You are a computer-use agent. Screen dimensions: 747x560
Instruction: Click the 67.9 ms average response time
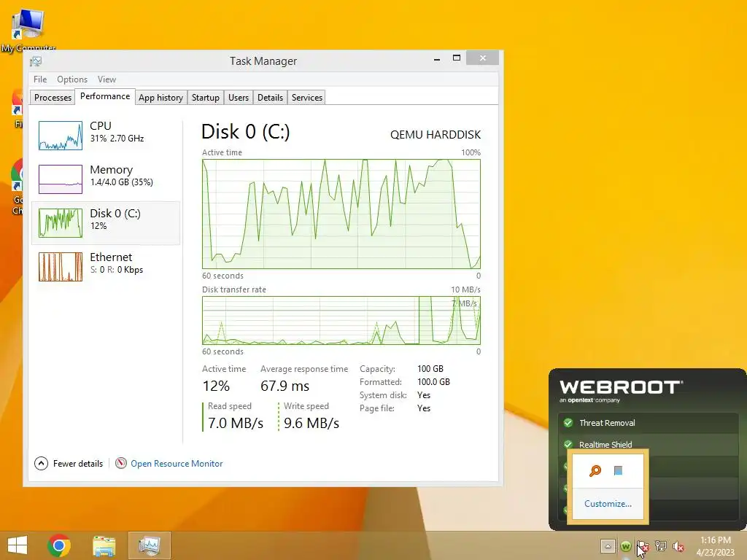coord(285,386)
